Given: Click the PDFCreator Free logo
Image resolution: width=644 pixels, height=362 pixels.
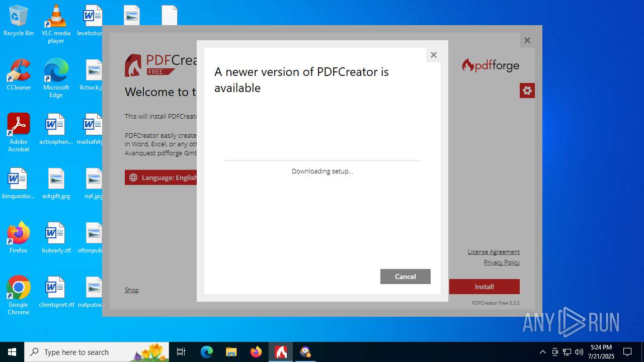Looking at the screenshot, I should tap(161, 65).
